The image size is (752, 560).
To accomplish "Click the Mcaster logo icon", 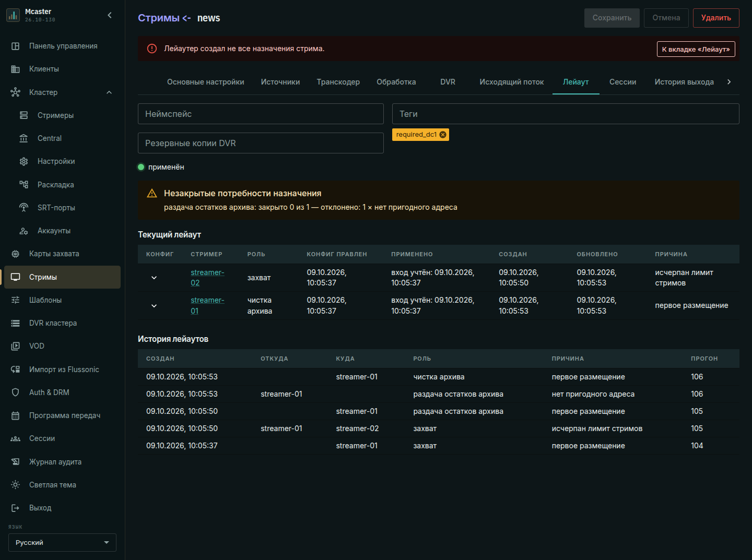I will pyautogui.click(x=13, y=15).
